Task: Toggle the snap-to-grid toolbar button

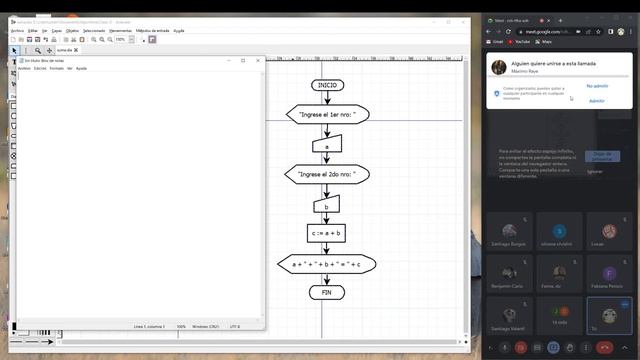Action: pyautogui.click(x=152, y=40)
